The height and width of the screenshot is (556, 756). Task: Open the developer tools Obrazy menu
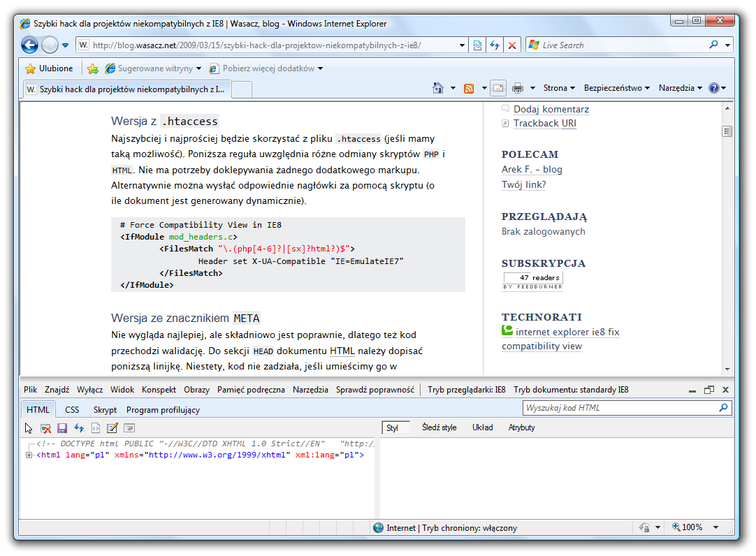point(196,390)
